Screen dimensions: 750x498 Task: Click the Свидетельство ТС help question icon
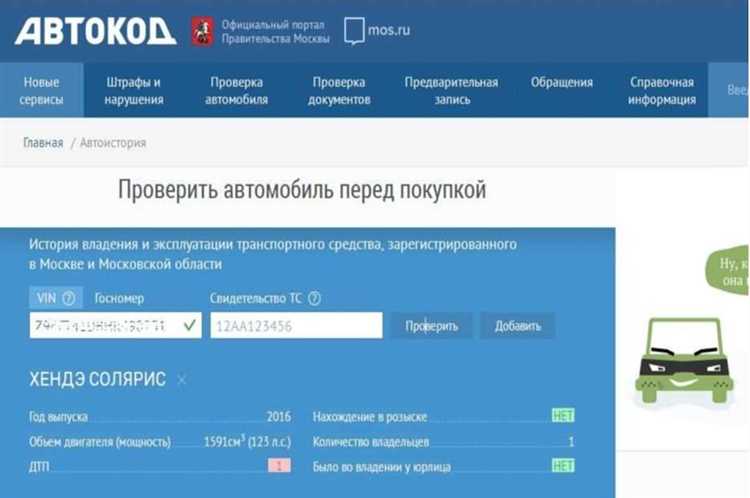[314, 299]
